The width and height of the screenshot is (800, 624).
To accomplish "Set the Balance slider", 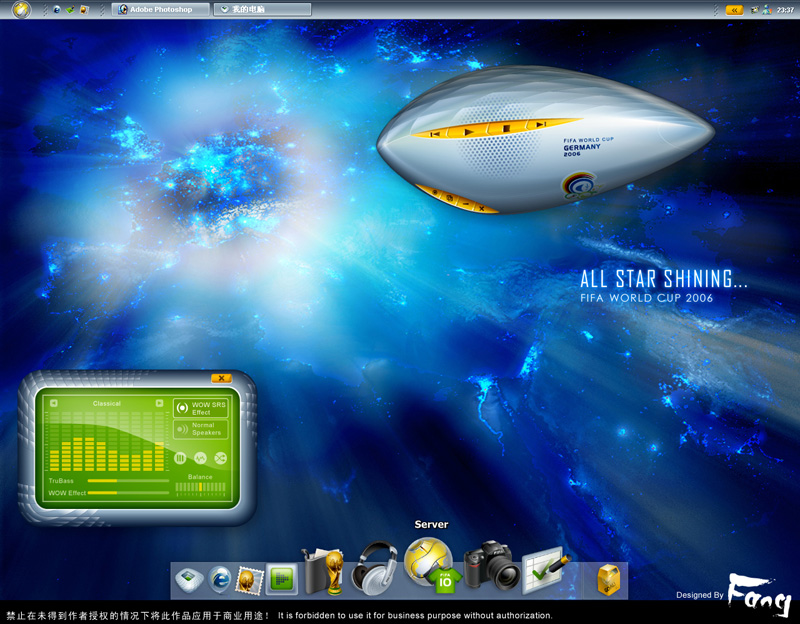I will click(x=201, y=487).
